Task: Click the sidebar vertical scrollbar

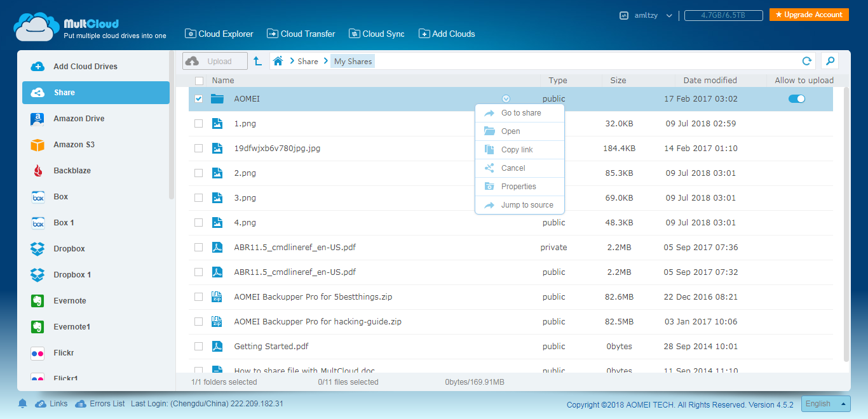Action: (171, 127)
